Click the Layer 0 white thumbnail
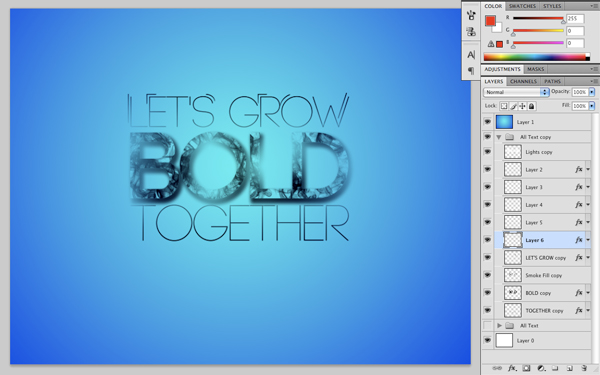This screenshot has height=375, width=600. 504,340
